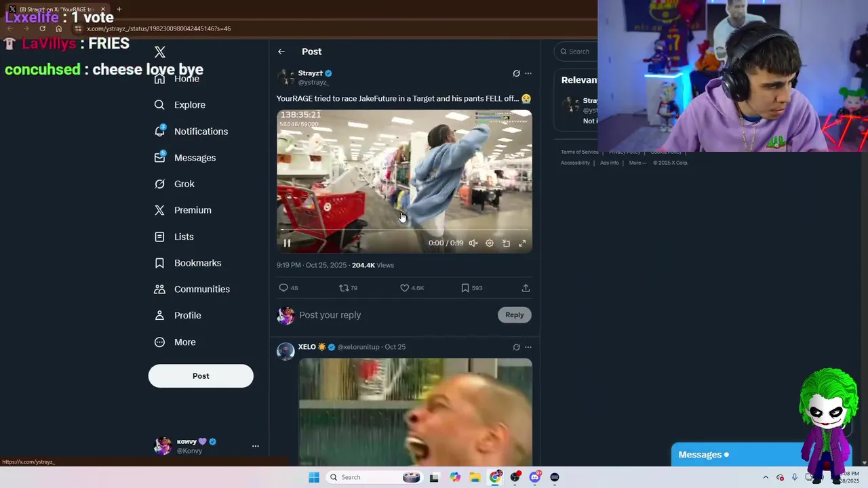
Task: Open Task View on taskbar
Action: [x=435, y=477]
